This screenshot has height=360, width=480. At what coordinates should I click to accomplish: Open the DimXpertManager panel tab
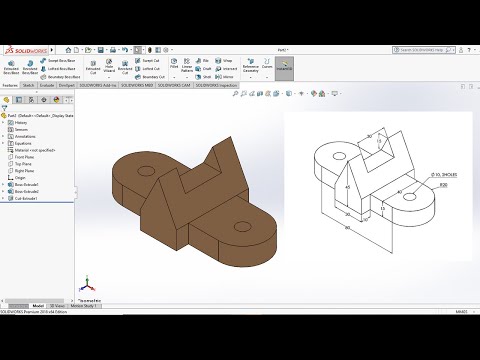(x=44, y=100)
